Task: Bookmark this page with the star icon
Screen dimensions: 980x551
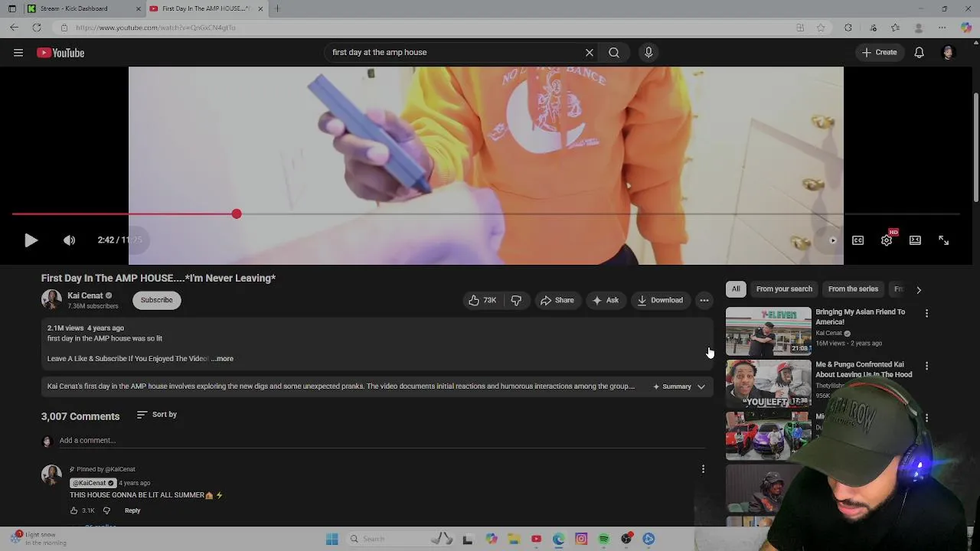Action: 821,28
